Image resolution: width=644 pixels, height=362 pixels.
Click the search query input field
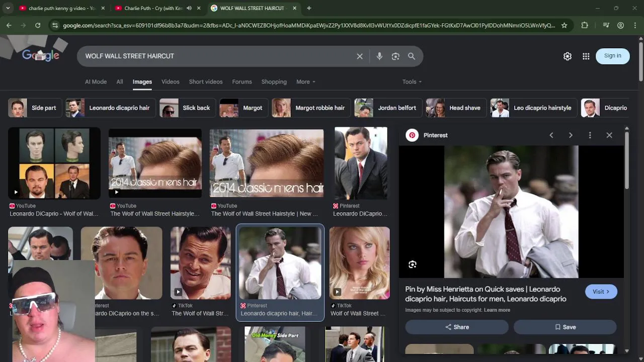(x=216, y=56)
